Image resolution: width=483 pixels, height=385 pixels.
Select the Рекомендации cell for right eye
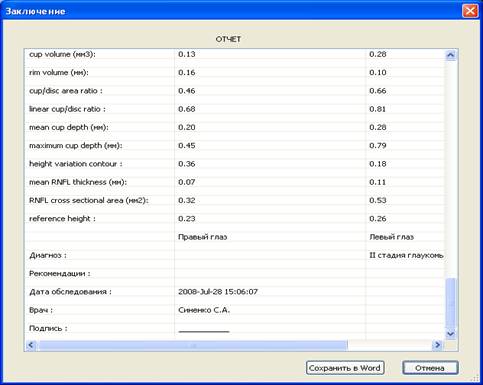(270, 274)
